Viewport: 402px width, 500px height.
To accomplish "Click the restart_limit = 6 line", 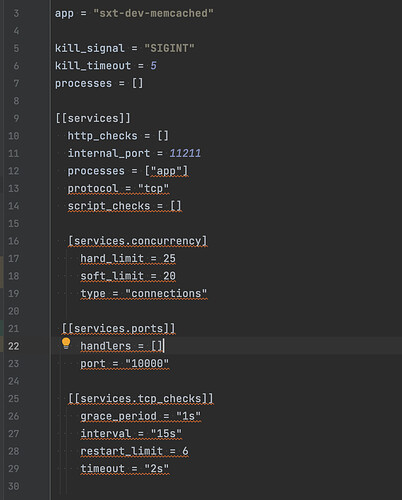I will (134, 451).
